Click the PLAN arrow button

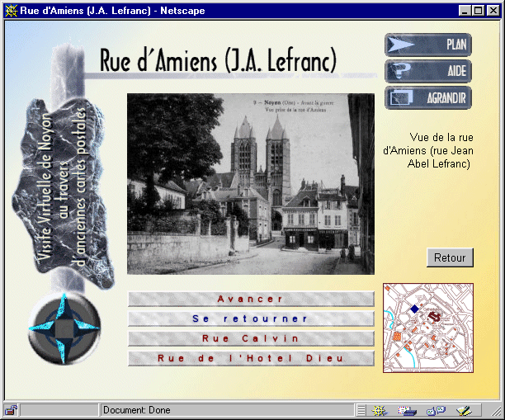427,45
